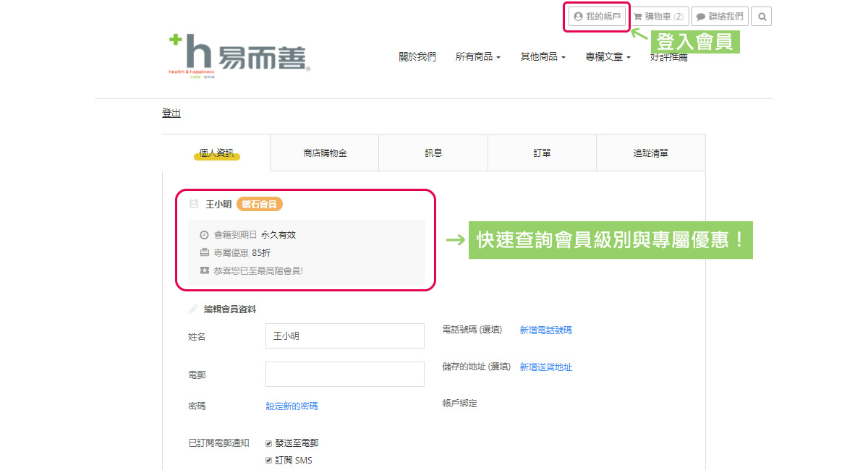Click the empty 電郵 input field
Image resolution: width=868 pixels, height=470 pixels.
(x=345, y=374)
